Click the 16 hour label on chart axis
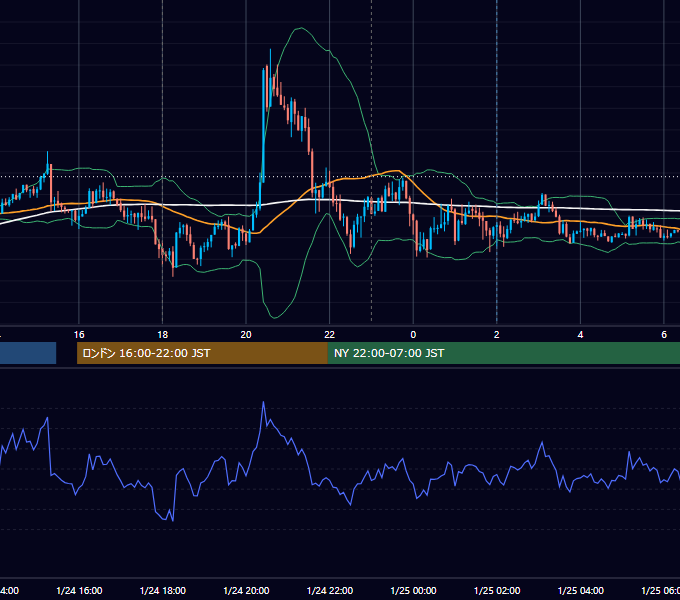 pos(79,335)
